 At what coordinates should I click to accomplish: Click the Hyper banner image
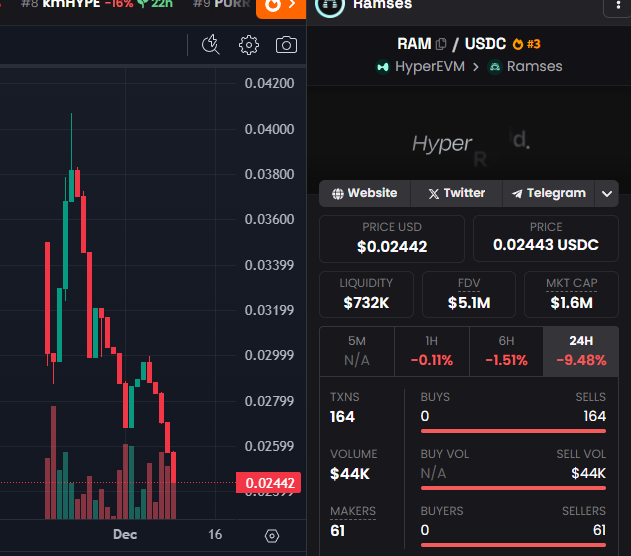click(x=469, y=140)
